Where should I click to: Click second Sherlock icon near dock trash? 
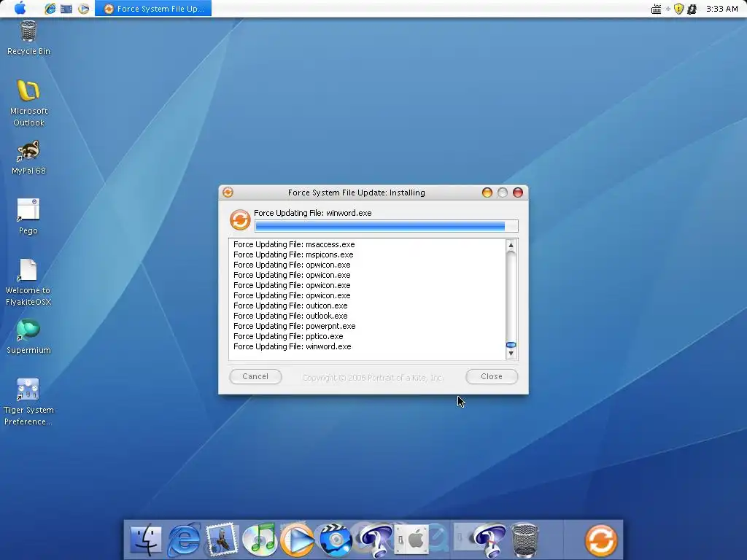[x=488, y=540]
